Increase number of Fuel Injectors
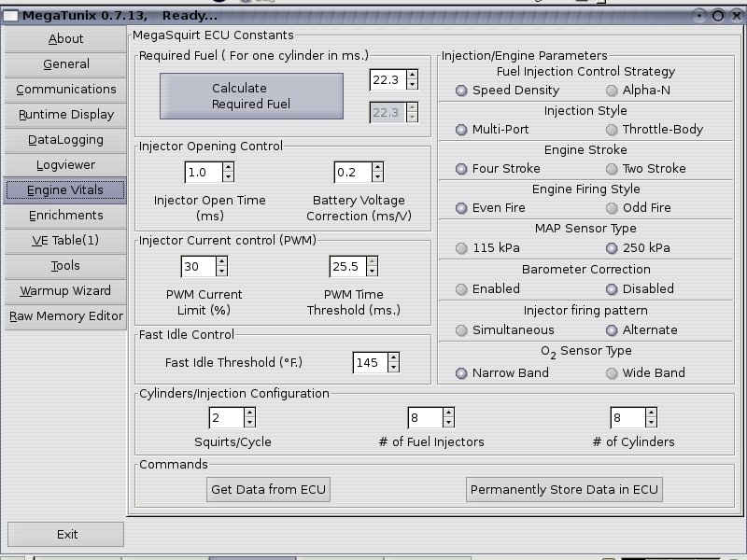Viewport: 747px width, 560px height. tap(448, 413)
